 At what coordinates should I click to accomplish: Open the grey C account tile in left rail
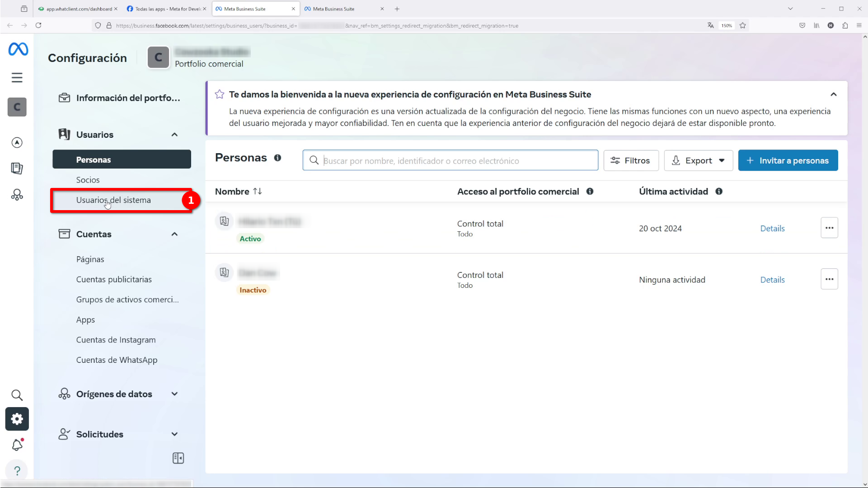(x=17, y=107)
